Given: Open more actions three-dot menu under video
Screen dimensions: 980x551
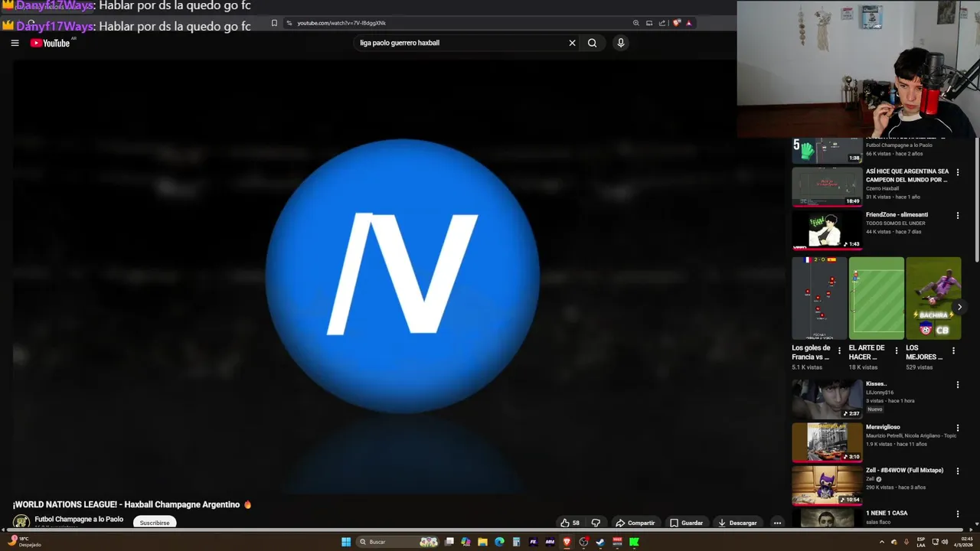Looking at the screenshot, I should (777, 523).
